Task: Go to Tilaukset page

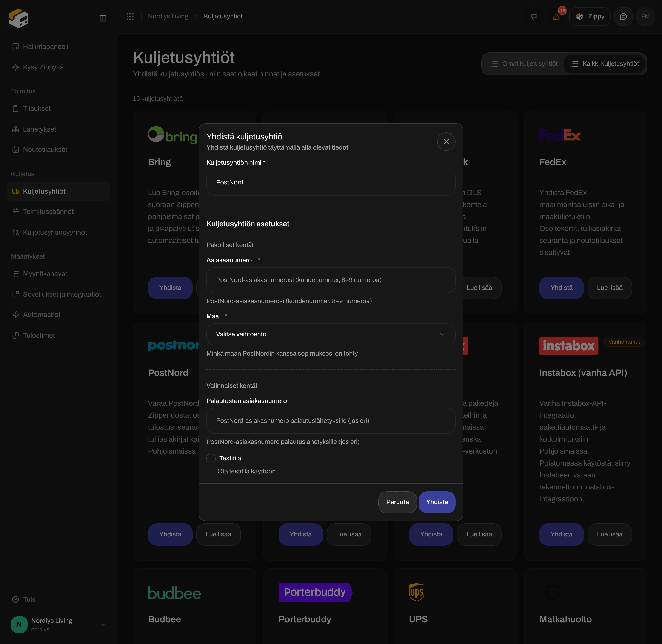Action: click(59, 109)
